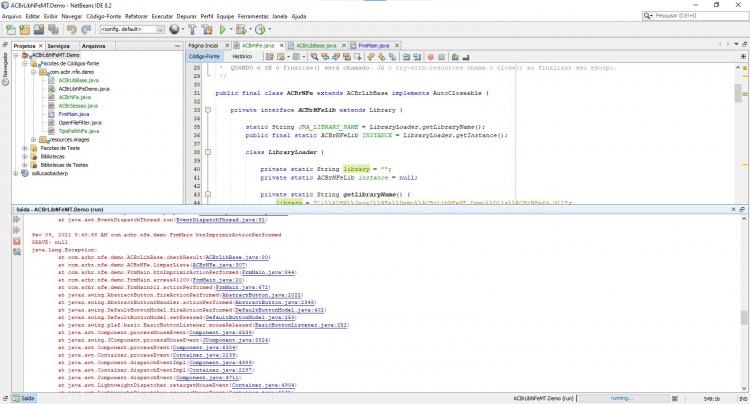Click the running progress bar in status bar
The height and width of the screenshot is (404, 750).
622,398
